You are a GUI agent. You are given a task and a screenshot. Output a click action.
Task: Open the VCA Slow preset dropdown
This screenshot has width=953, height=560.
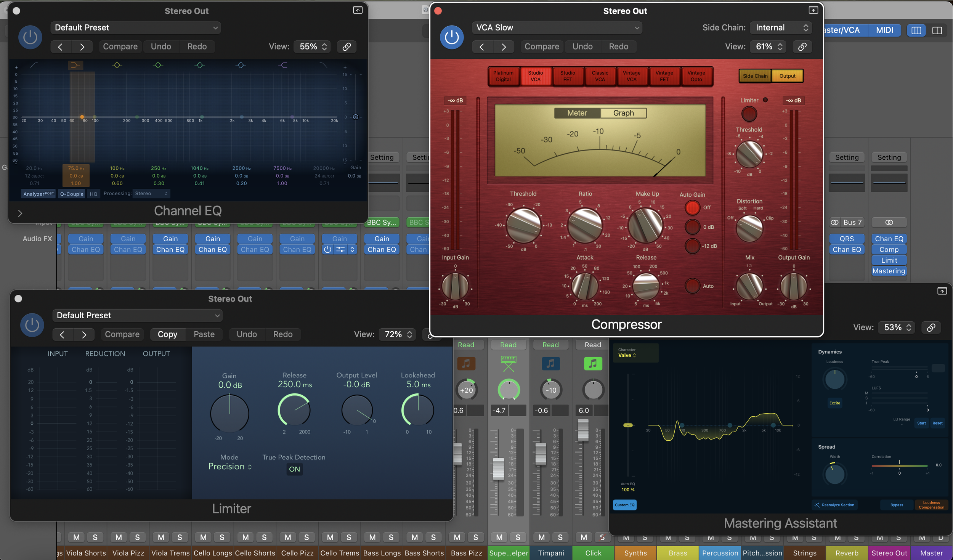point(557,27)
